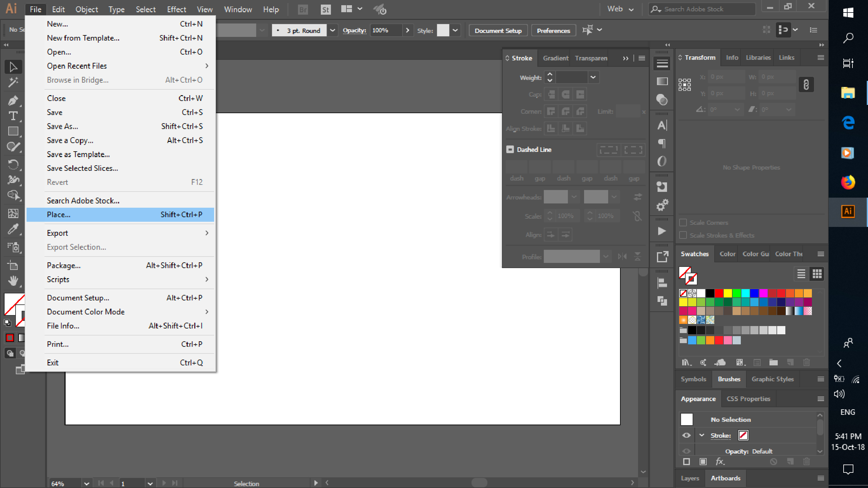Image resolution: width=868 pixels, height=488 pixels.
Task: Choose the reference point locator grid
Action: [685, 84]
